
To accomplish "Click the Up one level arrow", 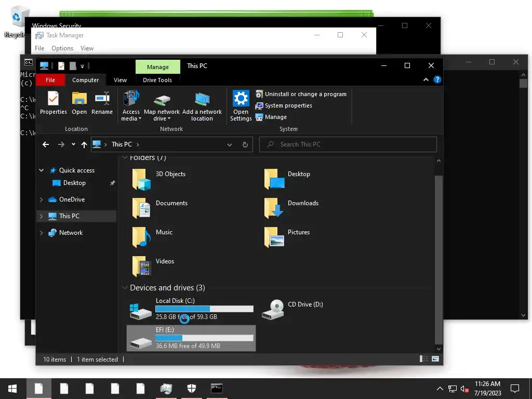I will click(x=84, y=145).
